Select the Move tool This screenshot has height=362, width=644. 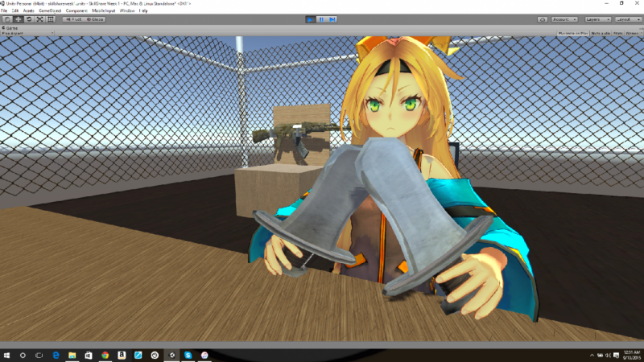(18, 19)
